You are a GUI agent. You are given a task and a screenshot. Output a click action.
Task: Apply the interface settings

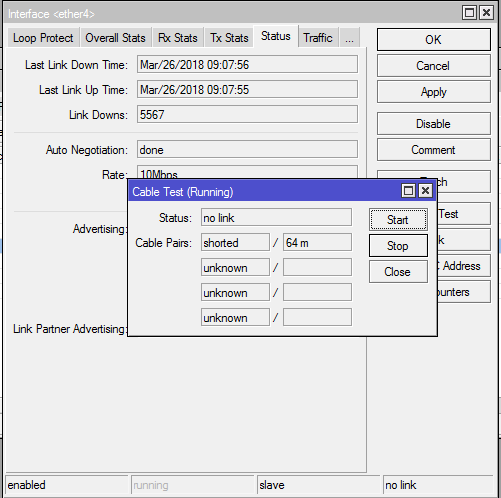433,92
